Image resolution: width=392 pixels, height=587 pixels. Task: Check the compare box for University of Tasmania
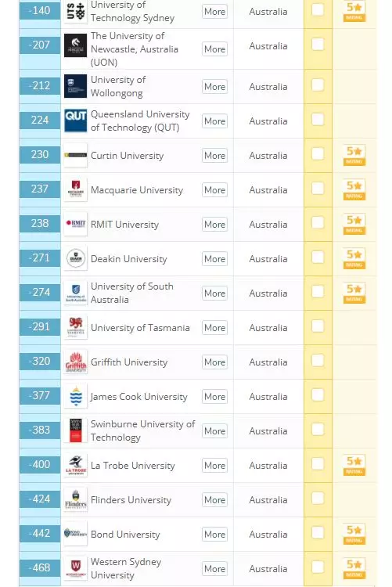point(318,326)
